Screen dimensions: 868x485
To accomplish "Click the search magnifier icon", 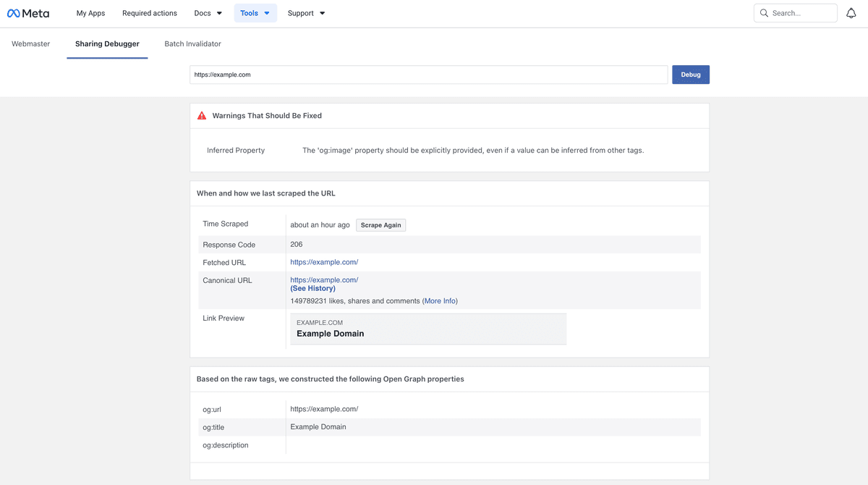I will pyautogui.click(x=764, y=13).
